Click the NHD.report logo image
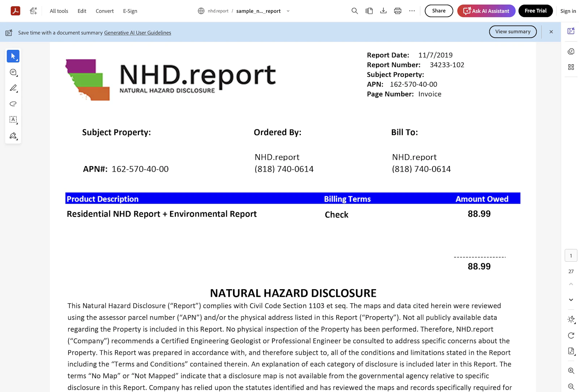 coord(170,79)
